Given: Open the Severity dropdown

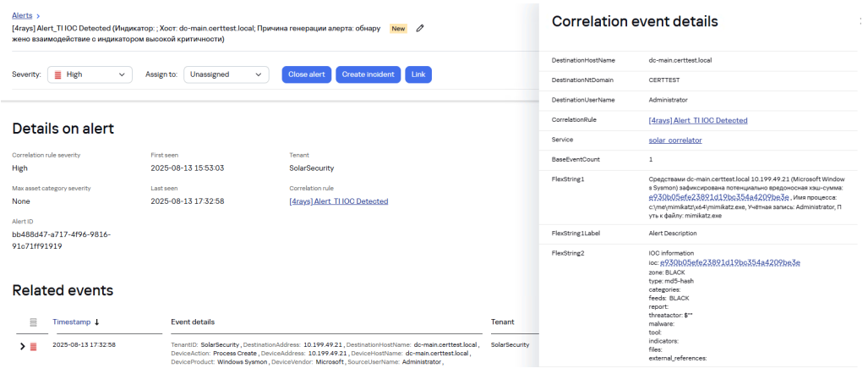Looking at the screenshot, I should coord(90,75).
